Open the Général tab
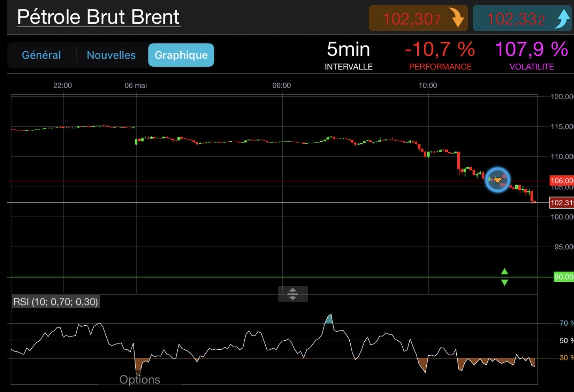 (41, 55)
